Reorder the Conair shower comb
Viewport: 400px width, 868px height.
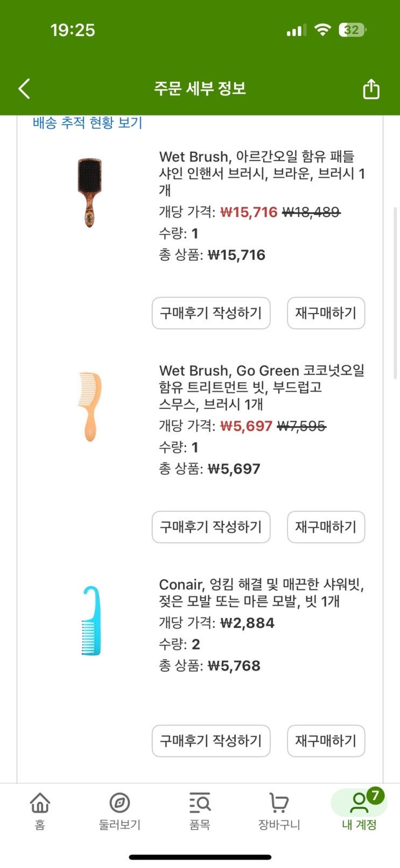326,741
